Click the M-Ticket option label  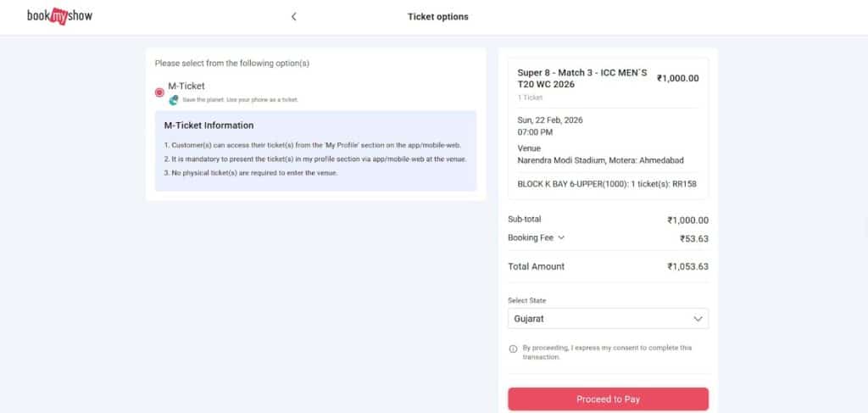(186, 86)
